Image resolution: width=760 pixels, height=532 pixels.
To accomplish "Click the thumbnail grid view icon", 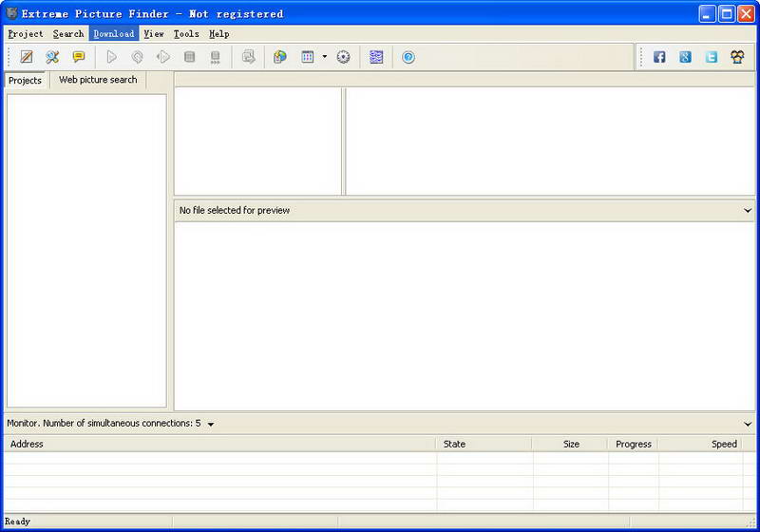I will click(308, 57).
